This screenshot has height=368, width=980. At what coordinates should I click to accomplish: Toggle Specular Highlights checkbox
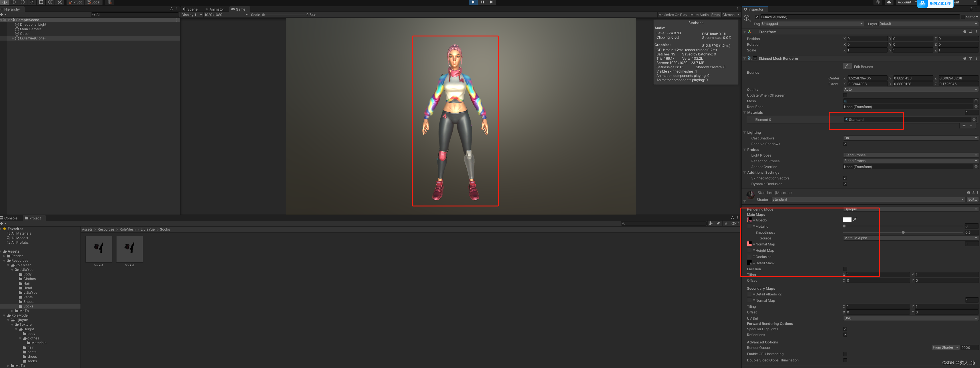(x=845, y=329)
